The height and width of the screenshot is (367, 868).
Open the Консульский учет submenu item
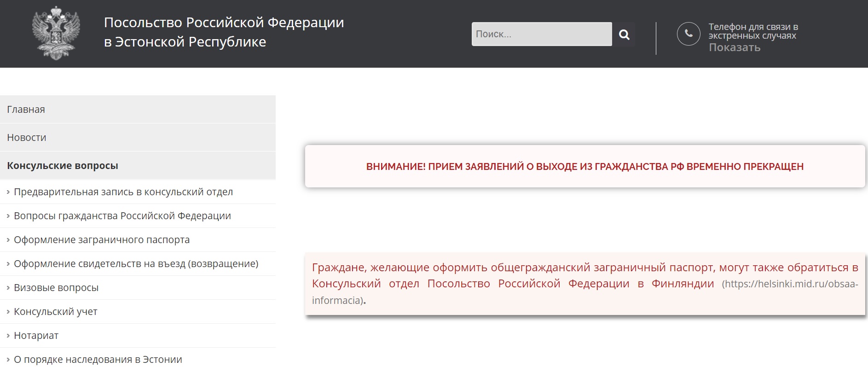[56, 311]
